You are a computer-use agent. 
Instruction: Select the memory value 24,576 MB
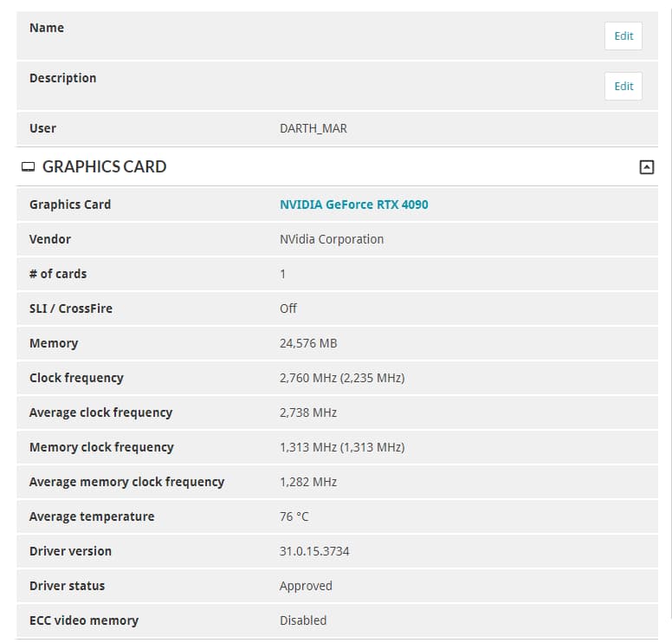pos(308,343)
